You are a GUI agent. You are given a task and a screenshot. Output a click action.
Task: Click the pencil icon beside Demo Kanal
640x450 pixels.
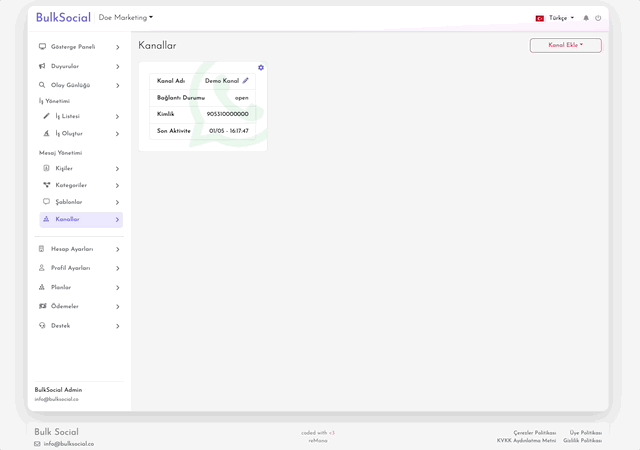coord(246,81)
